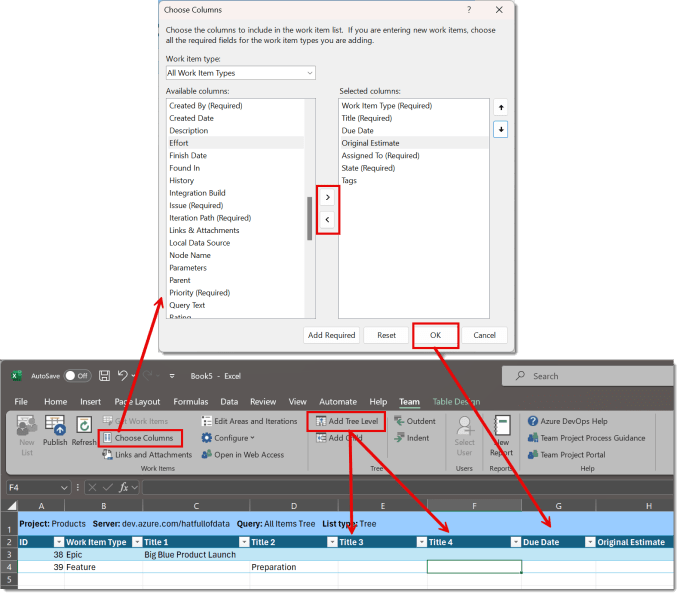The image size is (680, 595).
Task: Open Azure DevOps Help
Action: coord(568,422)
